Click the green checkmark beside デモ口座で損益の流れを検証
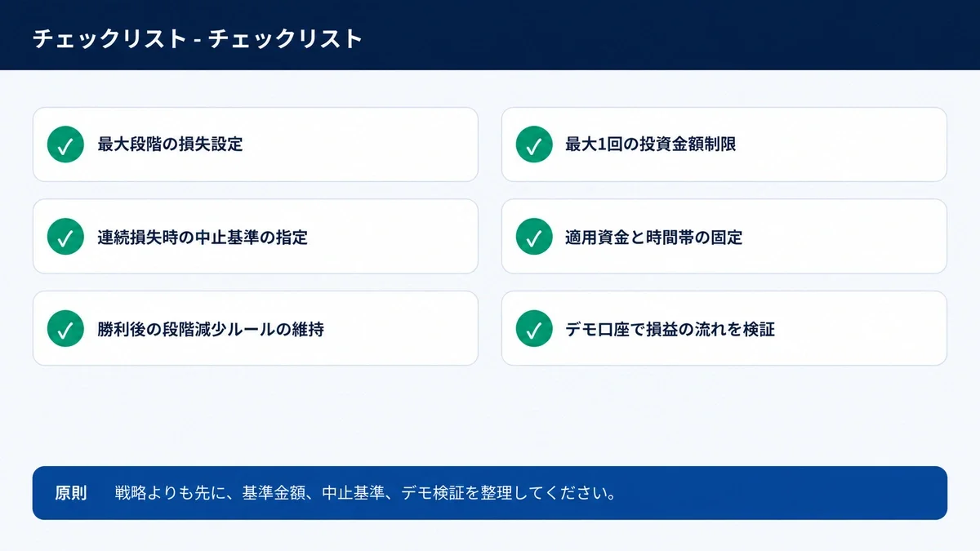Viewport: 980px width, 551px height. tap(534, 329)
